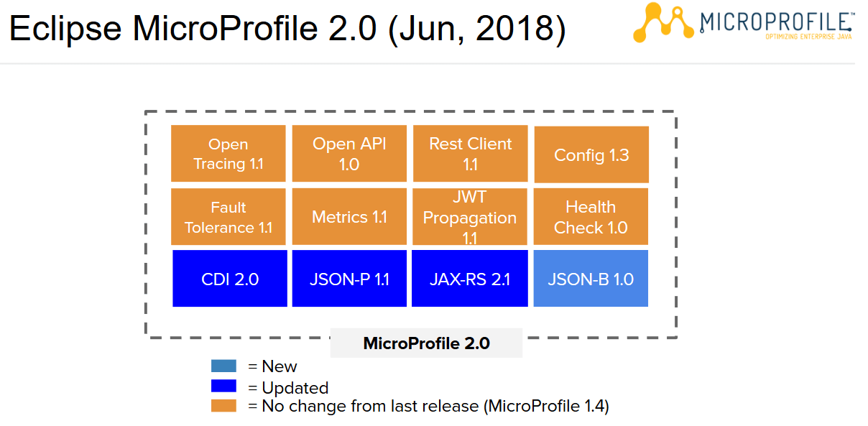Select the JSON-B 1.0 box
868x426 pixels.
tap(591, 279)
